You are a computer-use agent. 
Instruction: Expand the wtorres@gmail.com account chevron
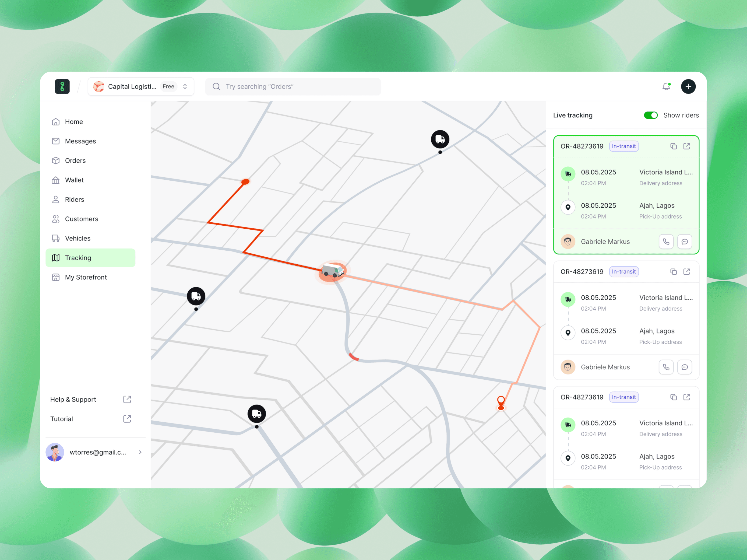tap(140, 452)
